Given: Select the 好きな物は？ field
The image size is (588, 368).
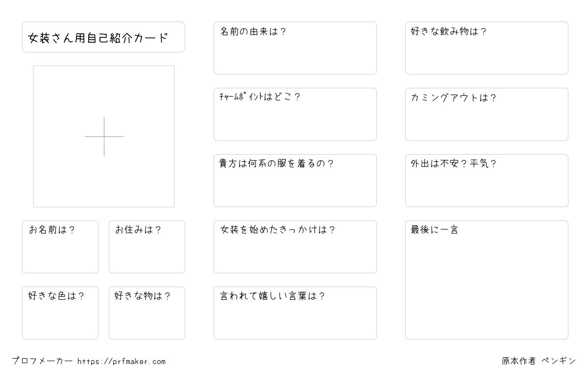Looking at the screenshot, I should (147, 313).
